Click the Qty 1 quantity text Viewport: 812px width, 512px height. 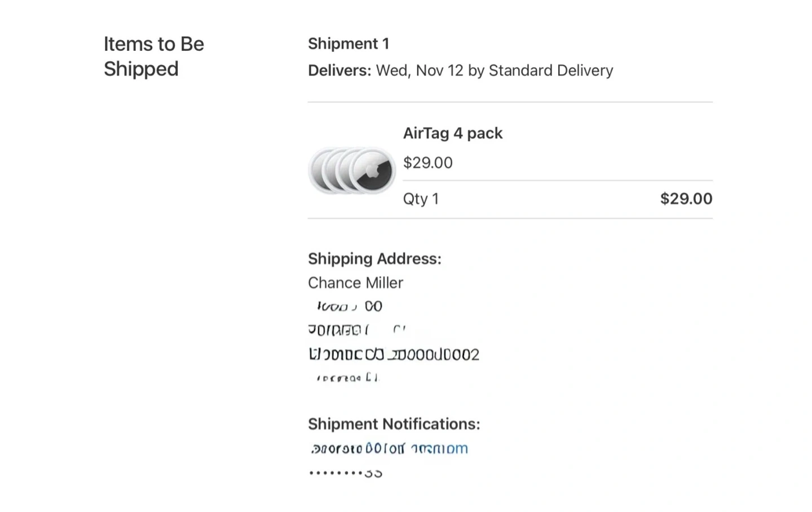tap(421, 199)
